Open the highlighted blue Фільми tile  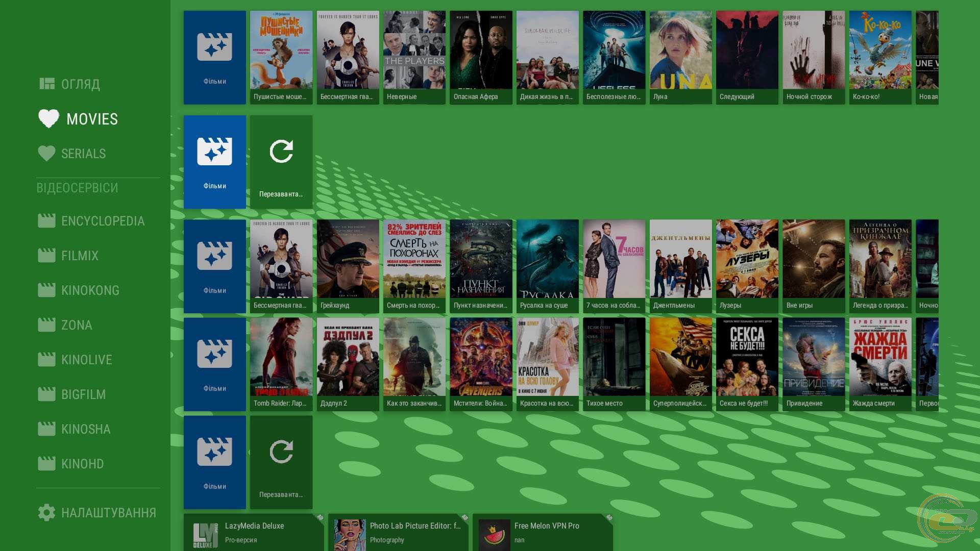click(215, 162)
